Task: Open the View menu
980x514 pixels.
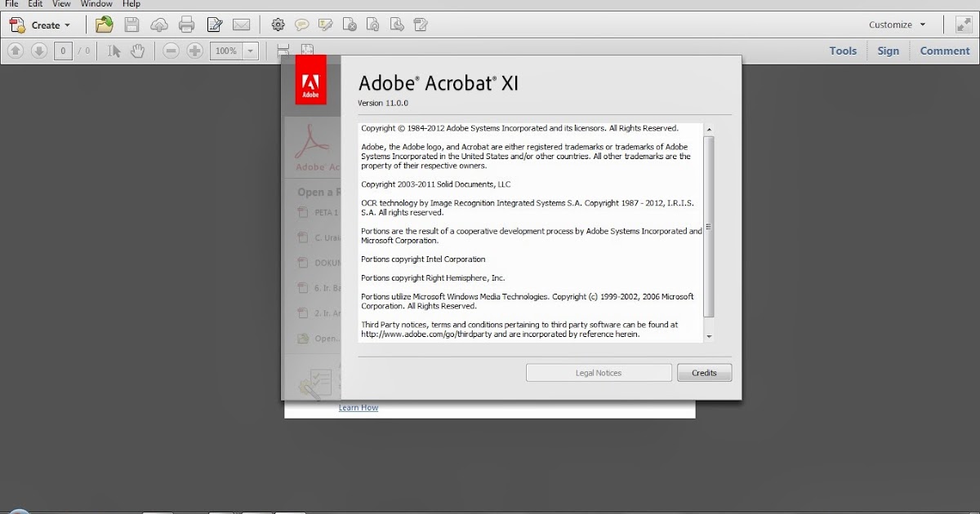Action: pyautogui.click(x=61, y=4)
